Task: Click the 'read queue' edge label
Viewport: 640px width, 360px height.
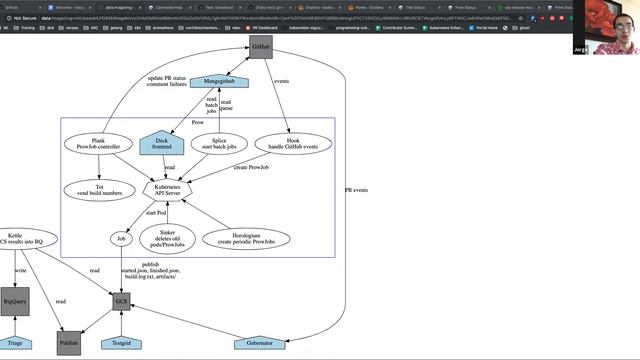Action: pyautogui.click(x=226, y=105)
